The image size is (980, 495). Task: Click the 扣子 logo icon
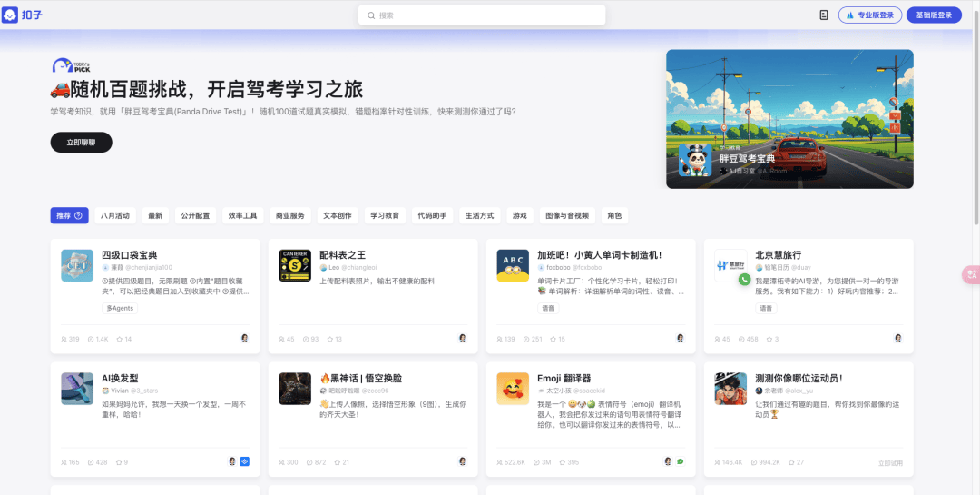[x=10, y=15]
